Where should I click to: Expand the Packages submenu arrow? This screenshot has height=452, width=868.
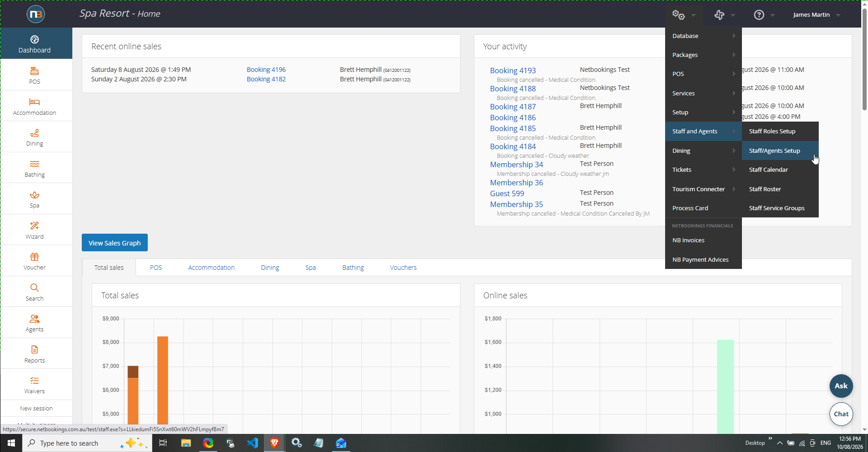coord(734,55)
